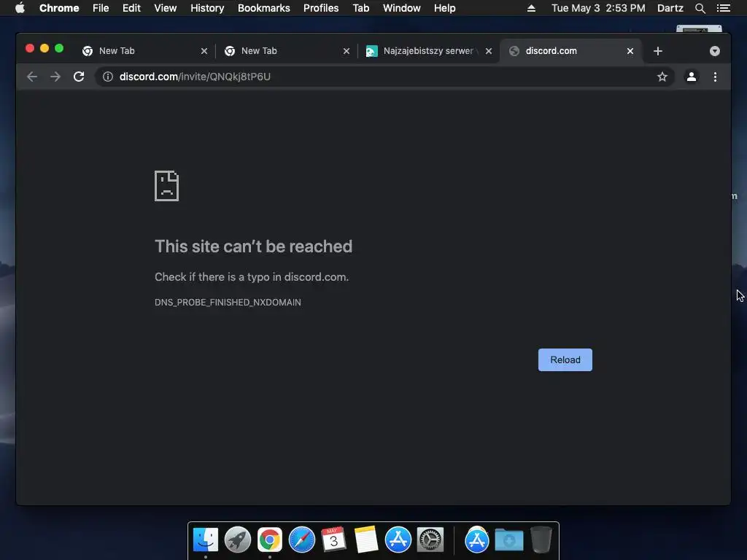The image size is (747, 560).
Task: Launch Safari from the Dock
Action: point(302,540)
